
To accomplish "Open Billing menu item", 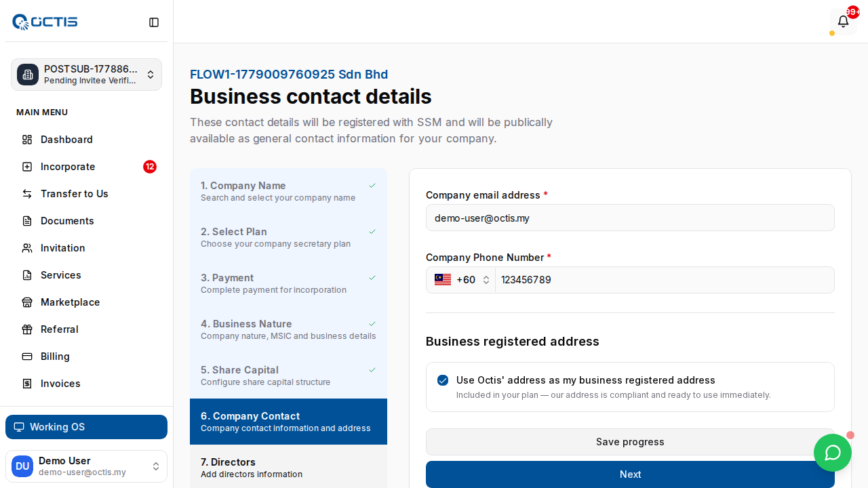I will click(86, 357).
